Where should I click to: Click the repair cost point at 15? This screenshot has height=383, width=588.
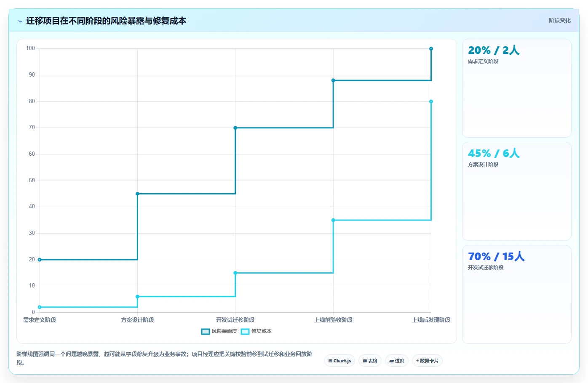(x=235, y=273)
